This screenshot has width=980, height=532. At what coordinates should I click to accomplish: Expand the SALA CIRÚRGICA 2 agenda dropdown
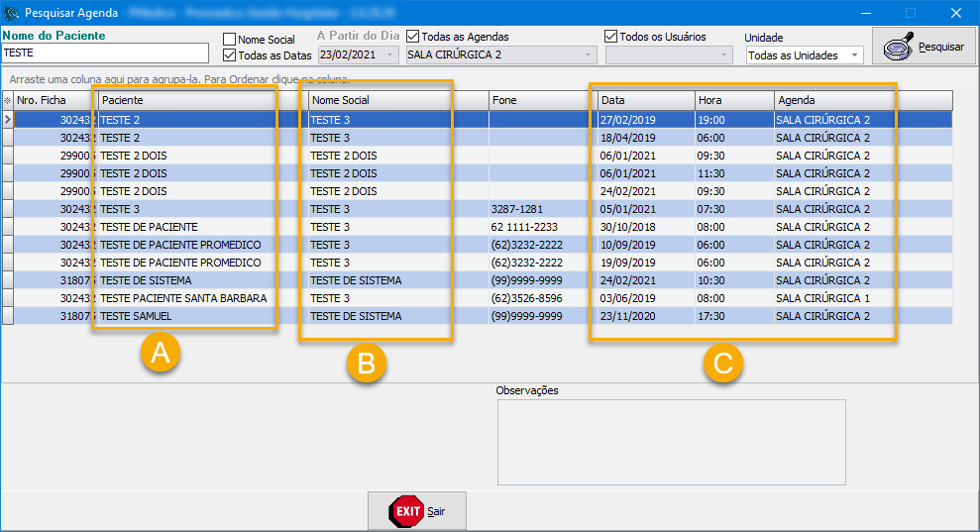(x=589, y=55)
